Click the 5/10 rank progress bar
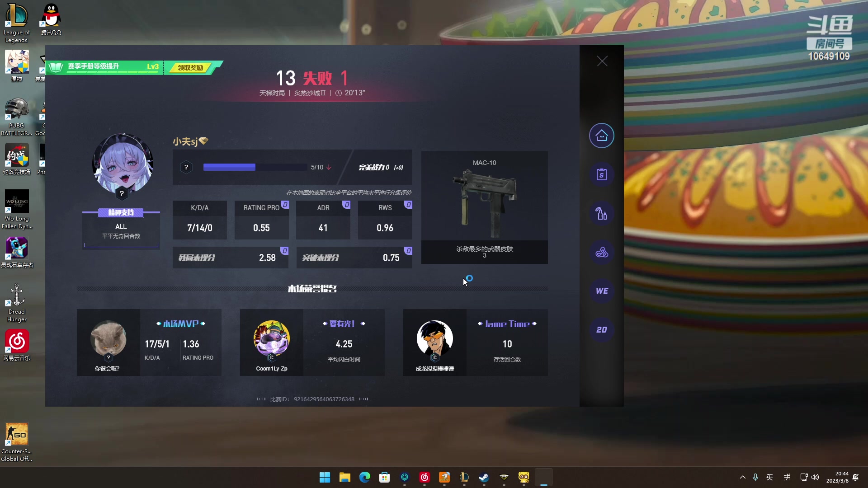 [255, 167]
